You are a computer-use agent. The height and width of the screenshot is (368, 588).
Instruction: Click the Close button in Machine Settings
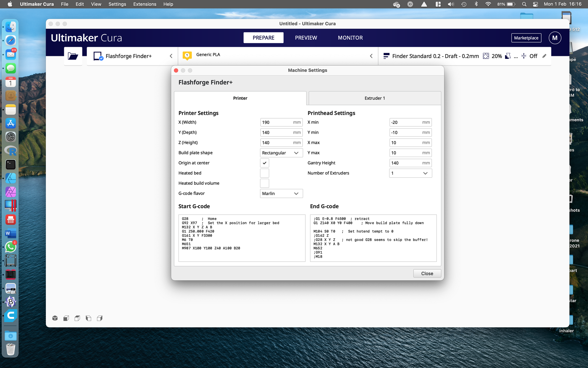click(427, 273)
